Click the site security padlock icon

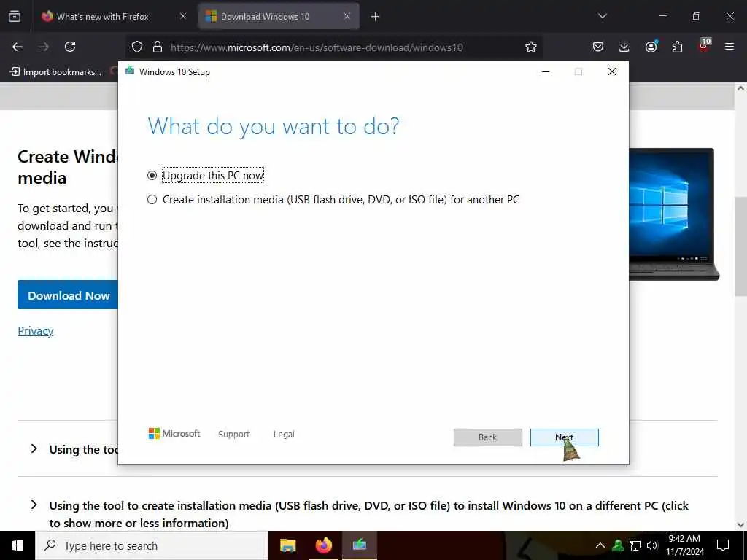pos(158,47)
